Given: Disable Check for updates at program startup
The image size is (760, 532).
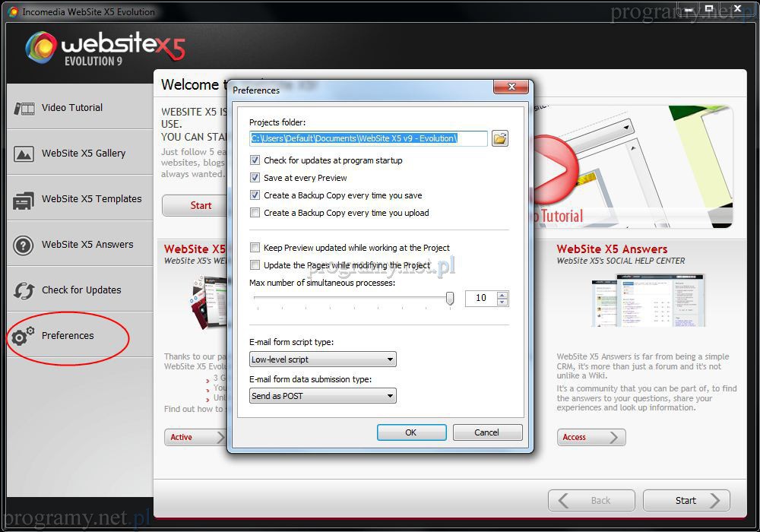Looking at the screenshot, I should coord(255,160).
